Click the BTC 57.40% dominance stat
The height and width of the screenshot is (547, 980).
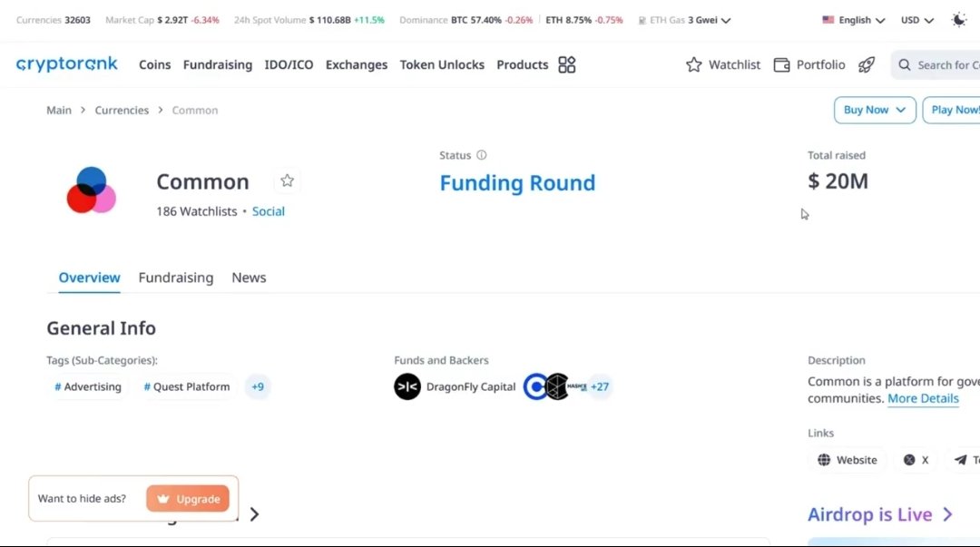pyautogui.click(x=492, y=20)
